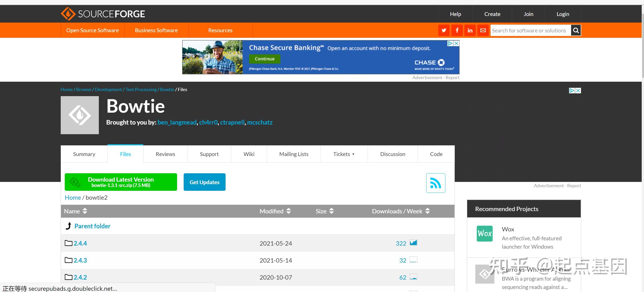Click the email share icon
The image size is (644, 292).
[483, 30]
